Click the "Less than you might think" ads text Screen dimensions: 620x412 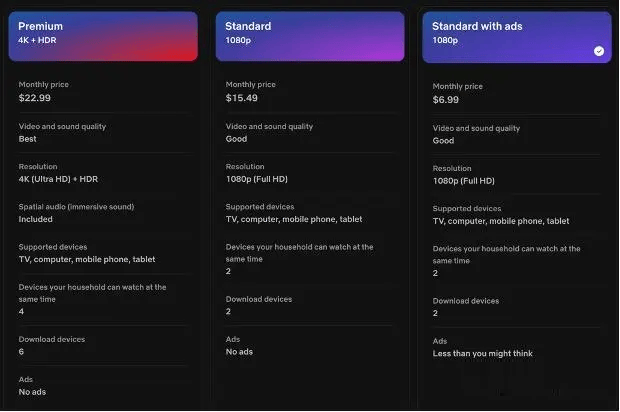(482, 353)
